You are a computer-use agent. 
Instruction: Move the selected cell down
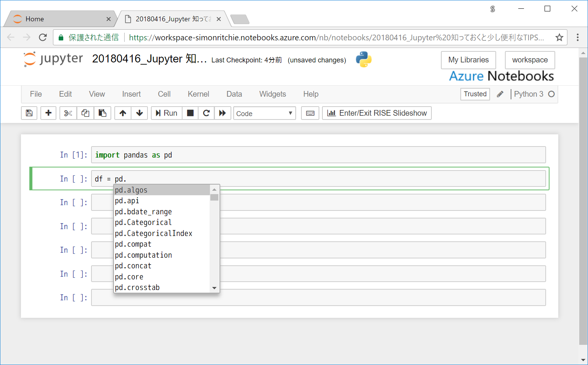[x=139, y=113]
